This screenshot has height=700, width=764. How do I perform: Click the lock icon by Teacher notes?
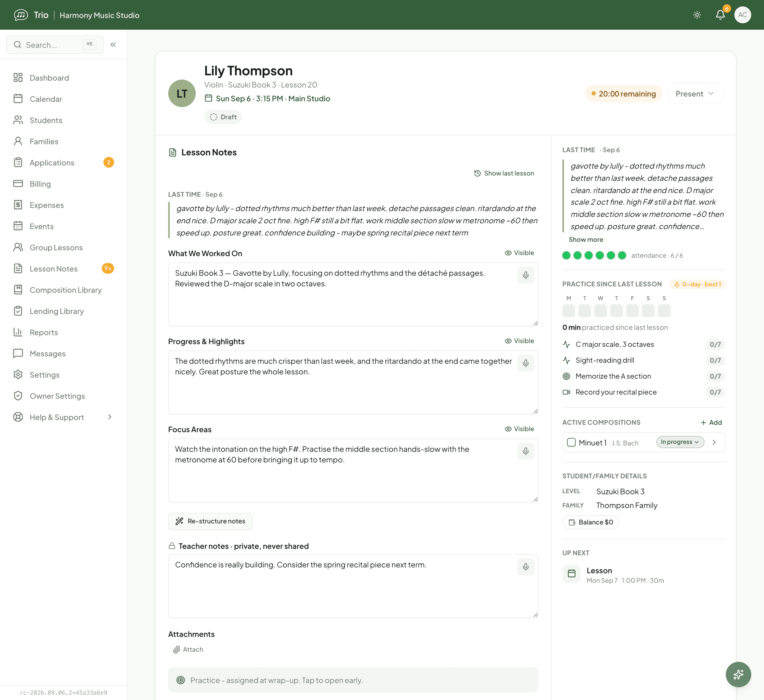point(172,546)
